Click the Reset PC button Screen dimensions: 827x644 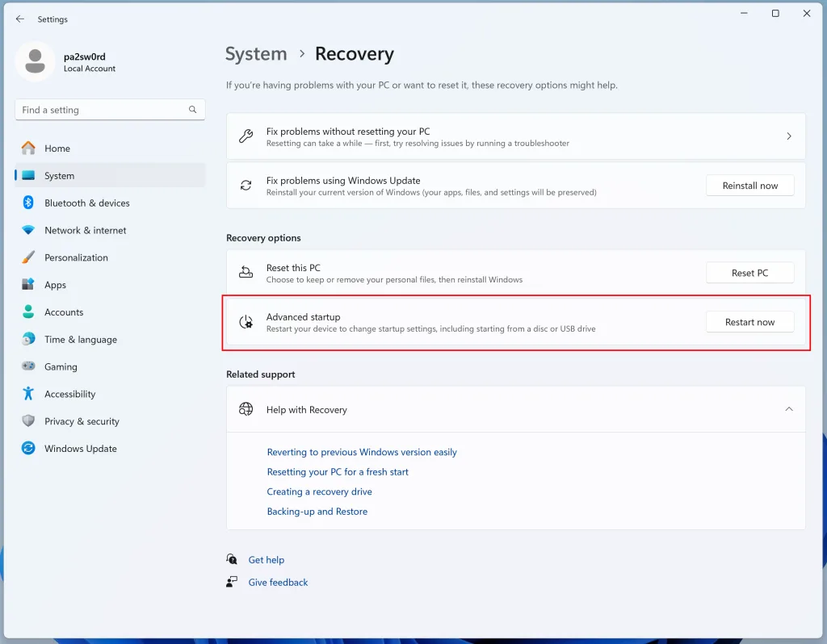749,274
